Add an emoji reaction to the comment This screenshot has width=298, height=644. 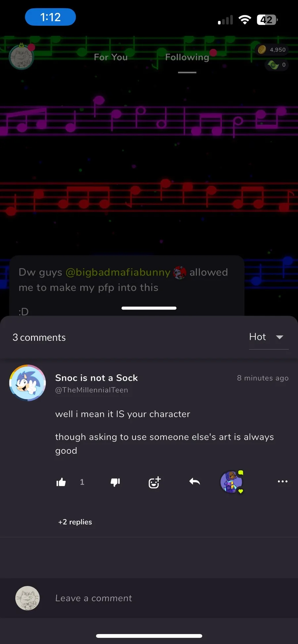[x=155, y=482]
